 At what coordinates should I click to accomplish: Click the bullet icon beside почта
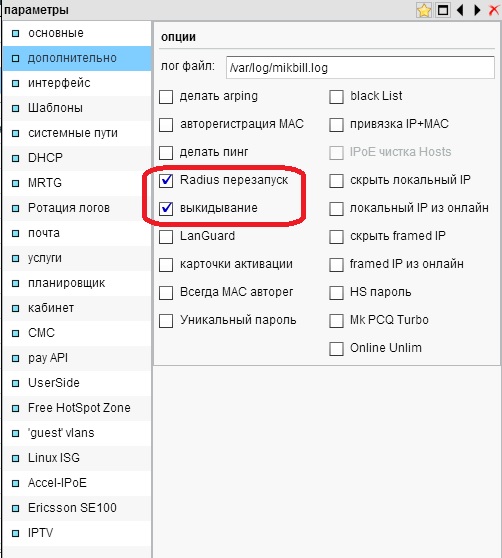pyautogui.click(x=15, y=233)
